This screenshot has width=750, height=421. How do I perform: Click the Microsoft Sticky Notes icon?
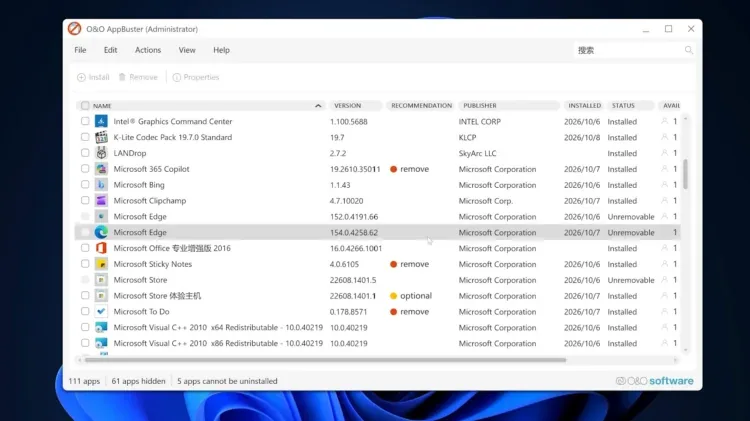[101, 264]
